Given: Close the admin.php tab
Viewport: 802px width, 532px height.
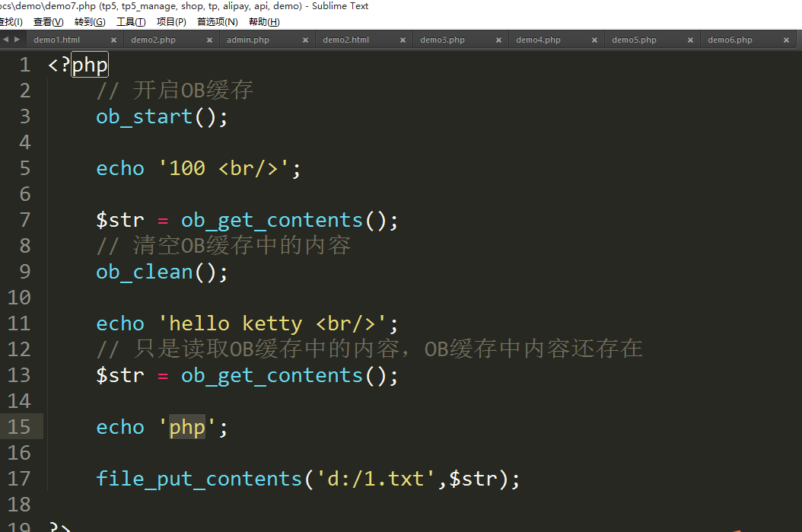Looking at the screenshot, I should coord(306,40).
